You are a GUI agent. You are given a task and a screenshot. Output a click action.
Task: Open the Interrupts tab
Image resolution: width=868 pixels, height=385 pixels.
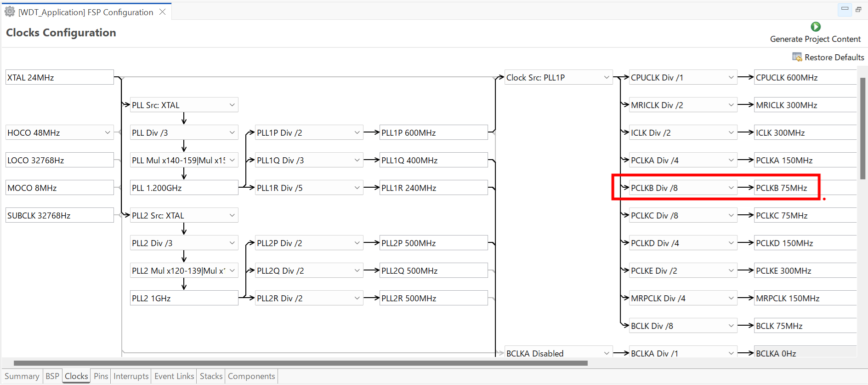tap(131, 376)
